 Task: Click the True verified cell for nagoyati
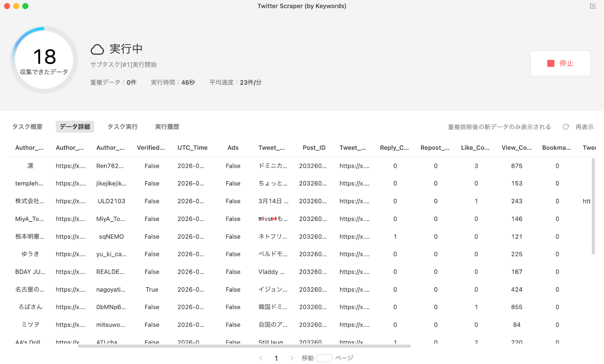pos(152,290)
